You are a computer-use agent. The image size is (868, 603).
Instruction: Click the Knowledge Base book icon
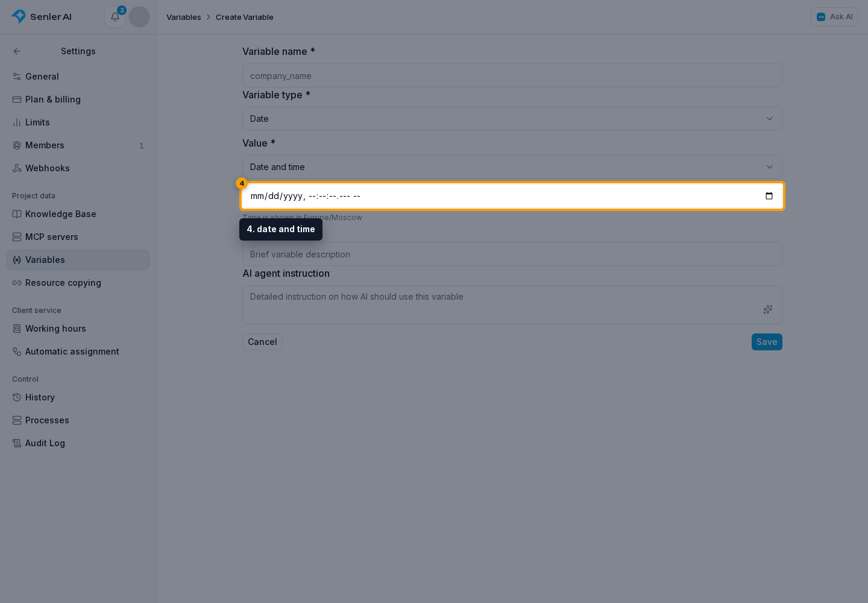pos(17,214)
